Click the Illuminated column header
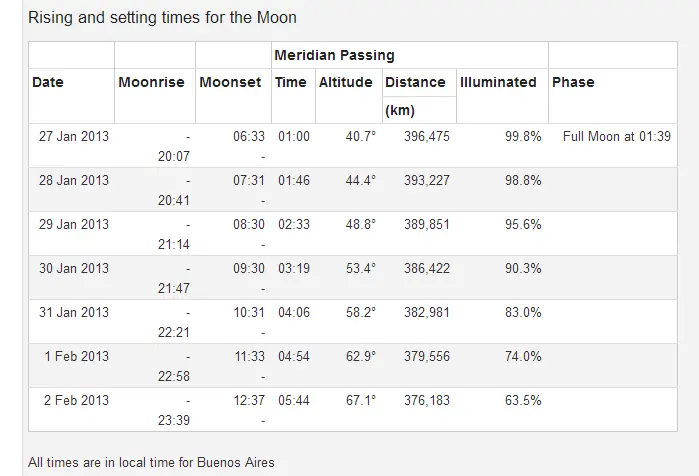 [x=498, y=82]
